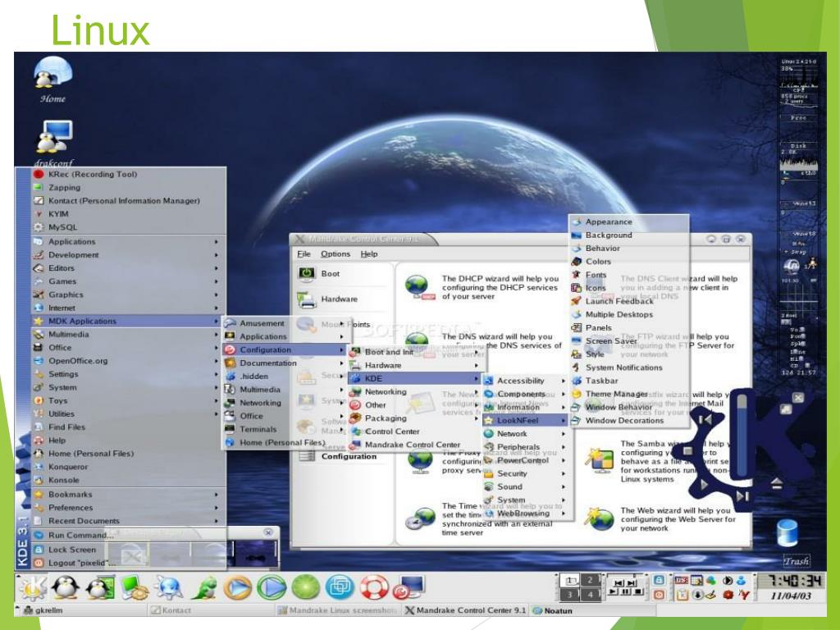Choose Find Files in the K menu
Viewport: 840px width, 630px height.
coord(129,427)
